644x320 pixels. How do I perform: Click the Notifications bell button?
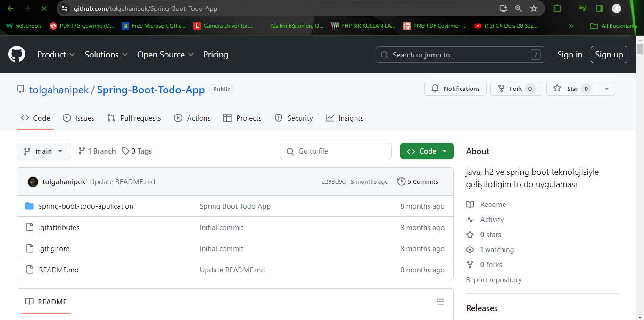pos(455,89)
